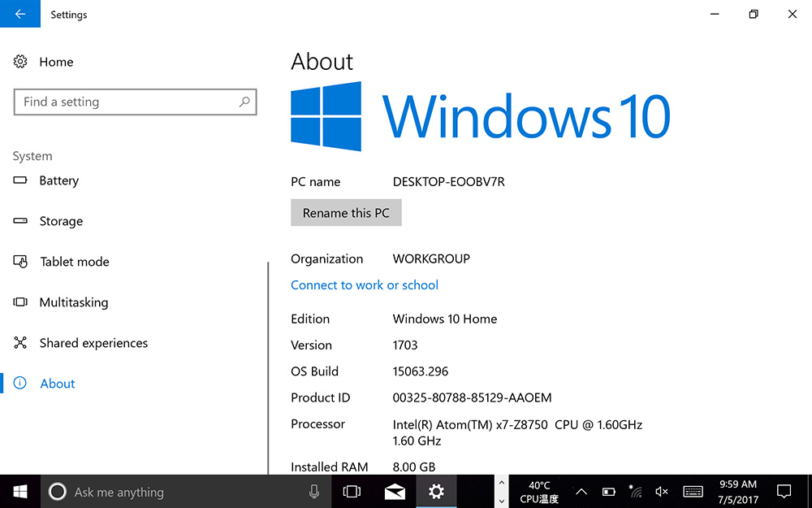812x508 pixels.
Task: Follow the Connect to work or school link
Action: pos(365,285)
